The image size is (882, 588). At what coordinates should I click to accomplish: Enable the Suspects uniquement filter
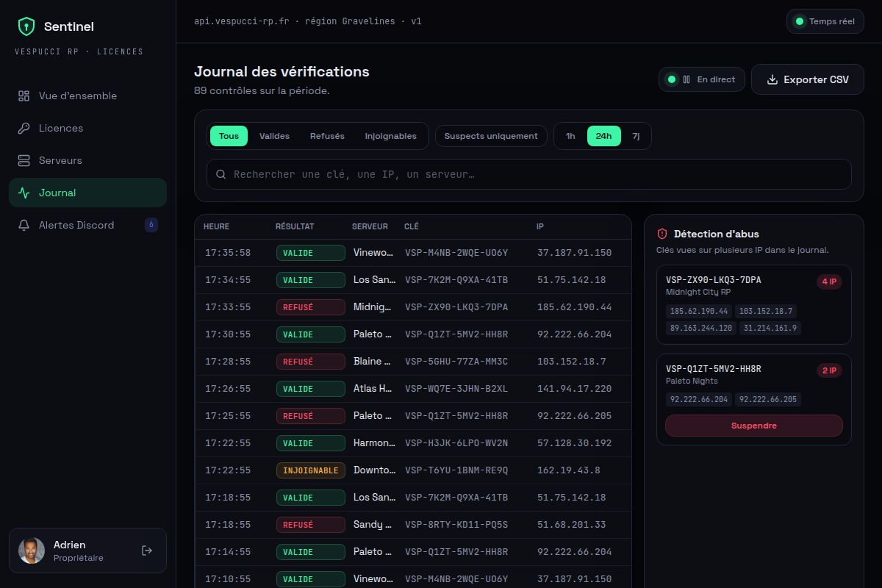(x=491, y=136)
